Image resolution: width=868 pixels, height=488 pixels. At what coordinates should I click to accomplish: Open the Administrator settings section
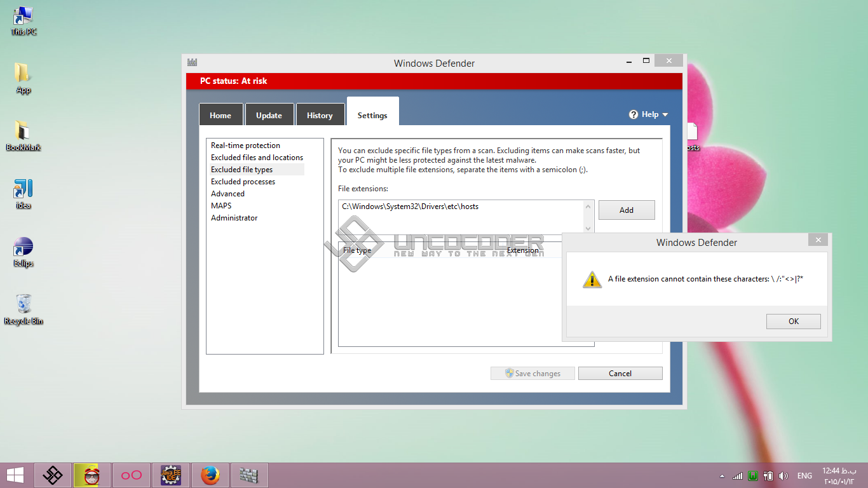(234, 218)
